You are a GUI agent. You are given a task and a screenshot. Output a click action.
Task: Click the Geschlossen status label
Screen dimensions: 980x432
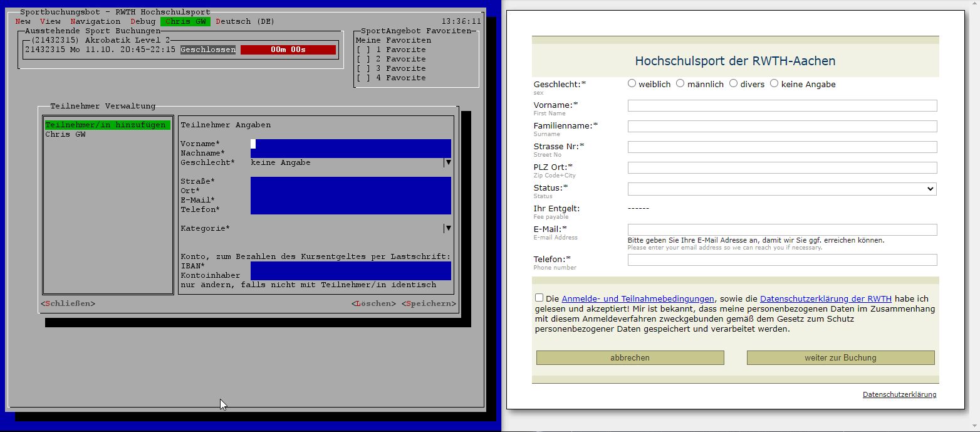(x=208, y=50)
